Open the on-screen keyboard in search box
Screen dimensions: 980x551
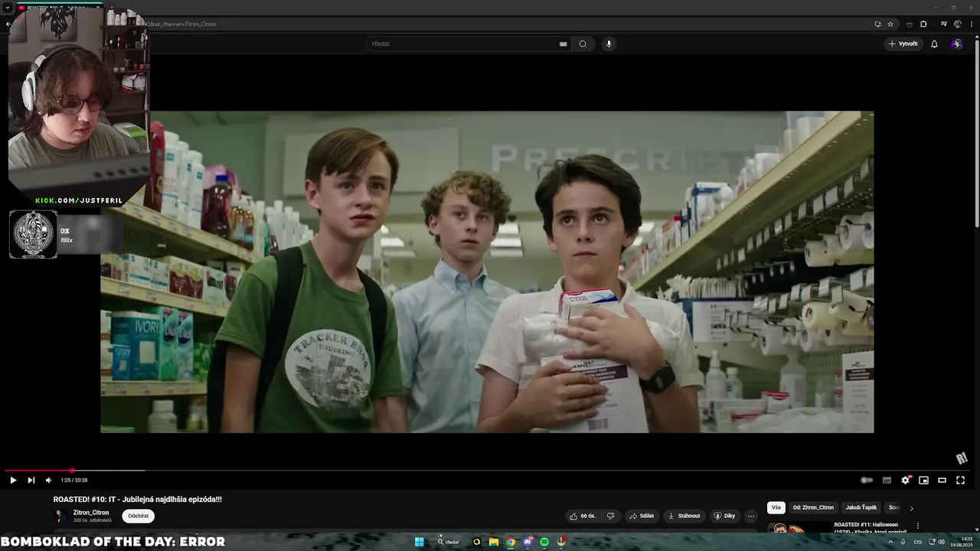[x=563, y=44]
